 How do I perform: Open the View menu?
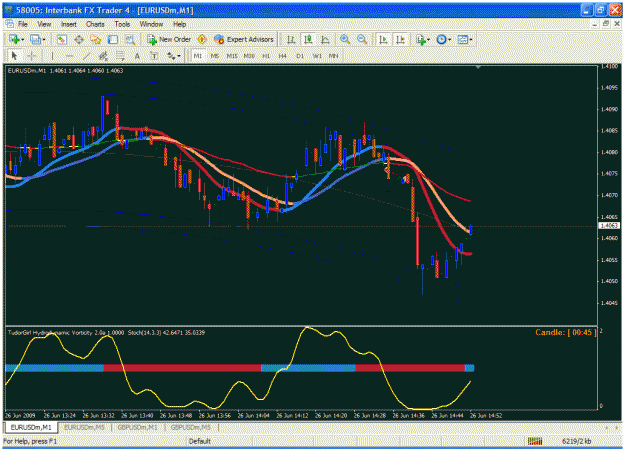click(x=44, y=24)
